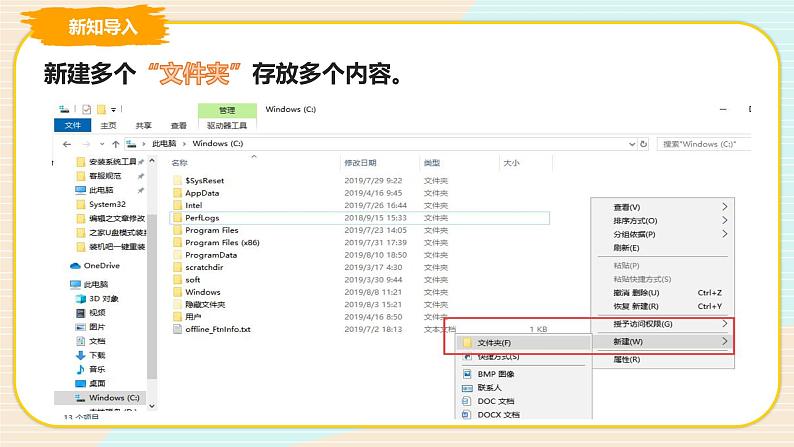Select the AppData folder
Viewport: 794px width, 447px height.
coord(202,193)
